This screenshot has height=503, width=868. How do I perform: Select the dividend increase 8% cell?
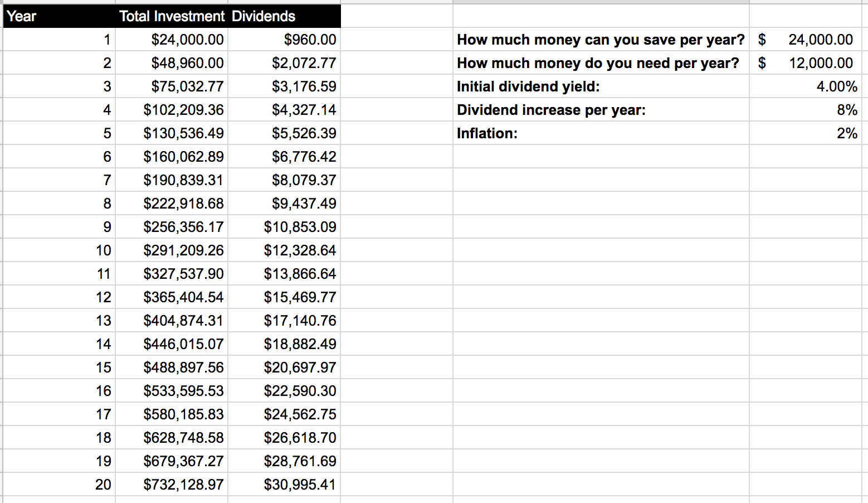click(805, 110)
